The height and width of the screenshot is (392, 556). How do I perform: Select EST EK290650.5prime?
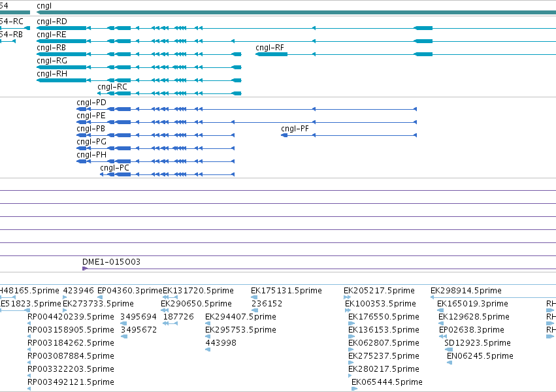(196, 304)
